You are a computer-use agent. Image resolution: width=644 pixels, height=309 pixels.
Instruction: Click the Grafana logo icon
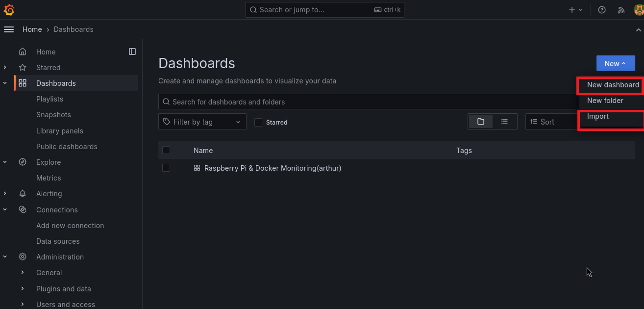click(9, 10)
